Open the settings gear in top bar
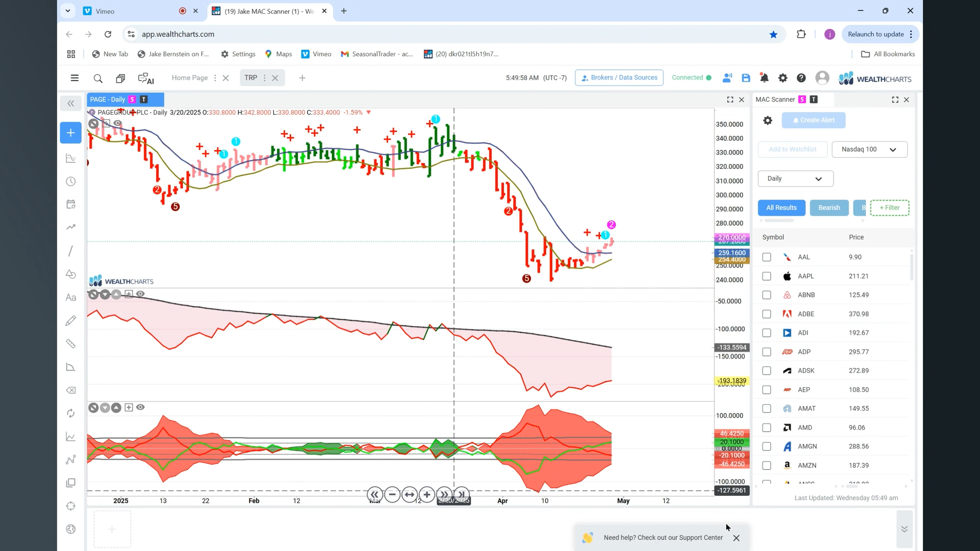 (x=782, y=78)
